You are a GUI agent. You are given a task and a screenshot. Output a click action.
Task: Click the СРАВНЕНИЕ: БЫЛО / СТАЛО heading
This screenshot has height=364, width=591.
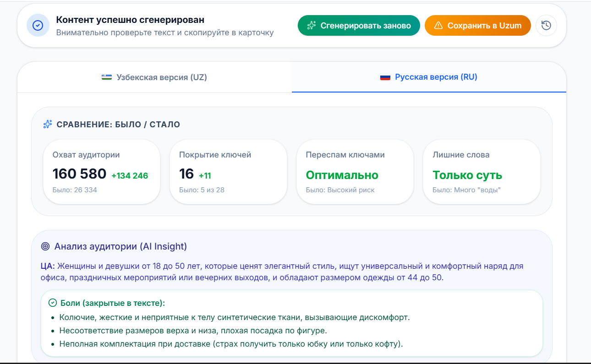click(x=118, y=125)
